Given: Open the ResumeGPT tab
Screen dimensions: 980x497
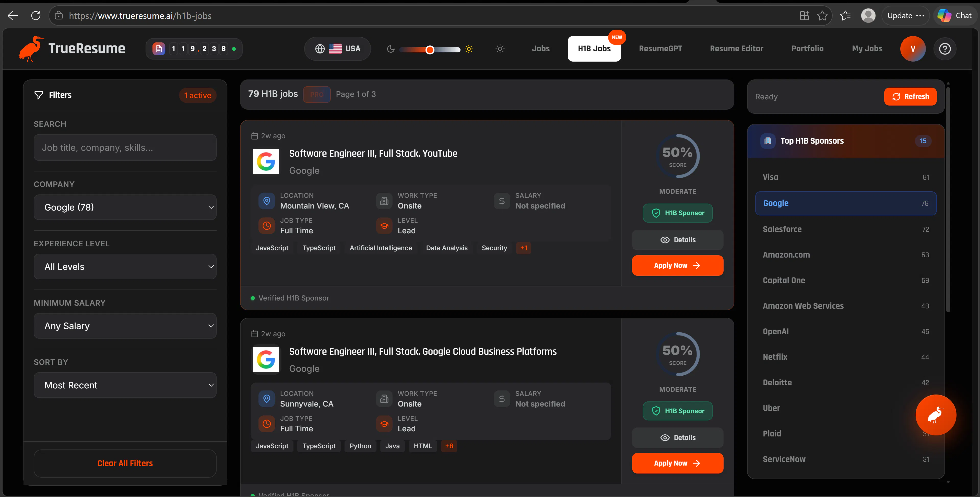Looking at the screenshot, I should [x=660, y=49].
